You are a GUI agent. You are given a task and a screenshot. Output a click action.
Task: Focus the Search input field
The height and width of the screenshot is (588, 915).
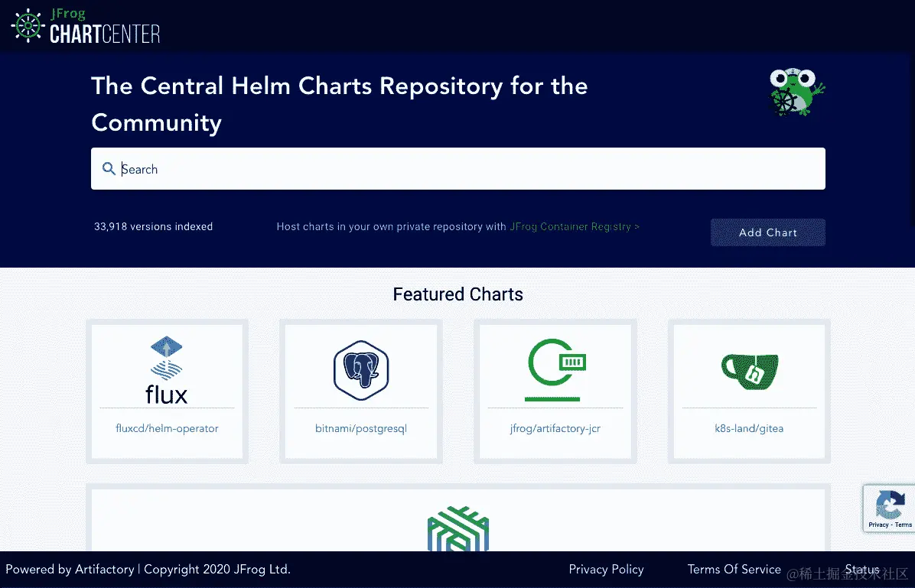458,168
